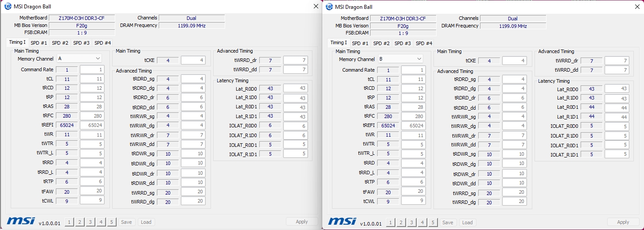Switch to SPD #1 tab in right window
The image size is (644, 230).
click(360, 43)
